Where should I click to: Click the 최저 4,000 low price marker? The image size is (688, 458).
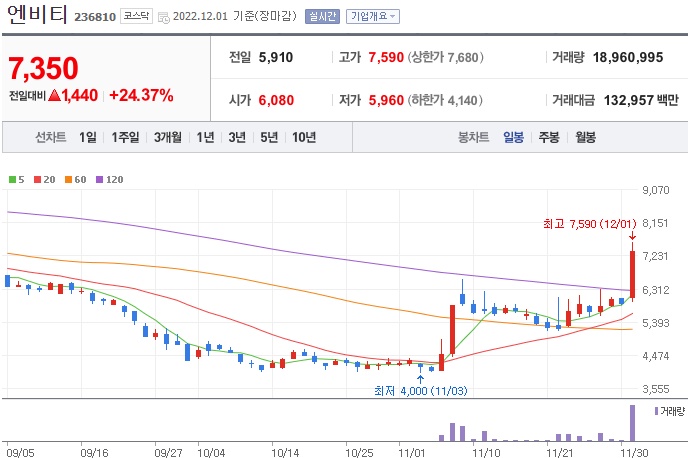(x=419, y=390)
